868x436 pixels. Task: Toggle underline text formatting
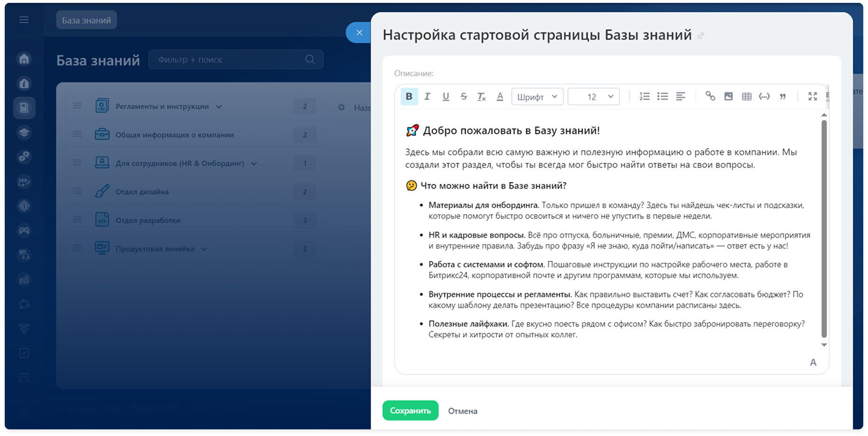[445, 97]
